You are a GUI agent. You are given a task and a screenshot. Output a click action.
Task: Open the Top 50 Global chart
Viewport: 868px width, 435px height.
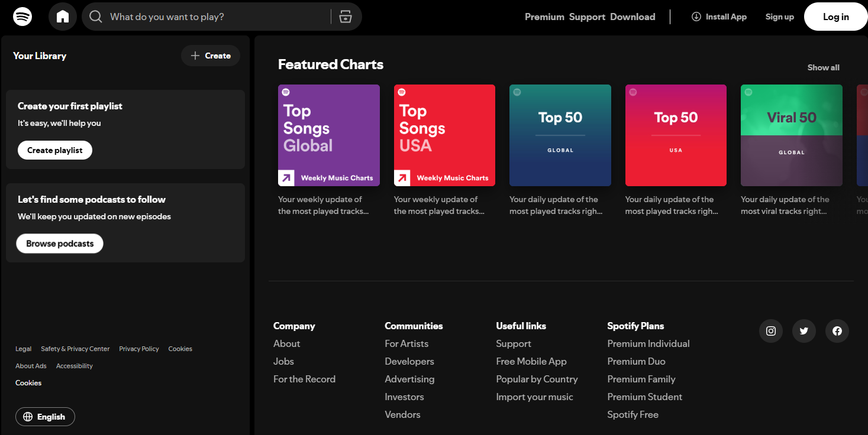coord(560,135)
